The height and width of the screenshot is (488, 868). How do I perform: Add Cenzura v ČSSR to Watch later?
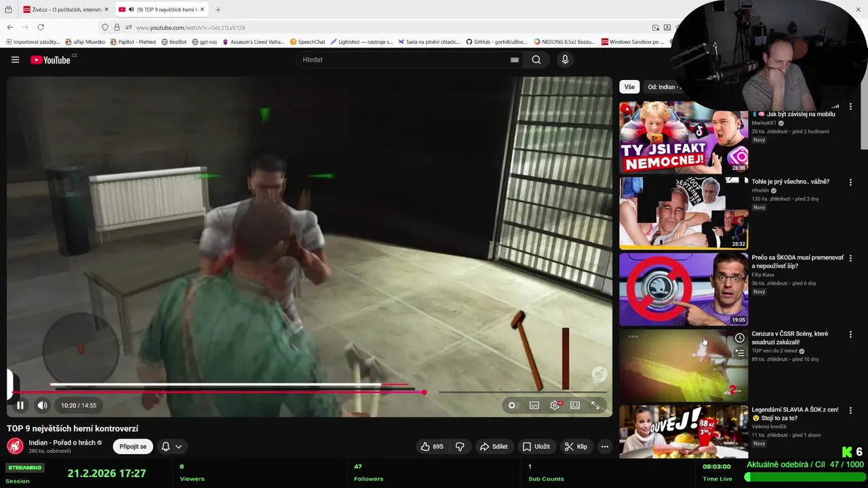point(739,338)
